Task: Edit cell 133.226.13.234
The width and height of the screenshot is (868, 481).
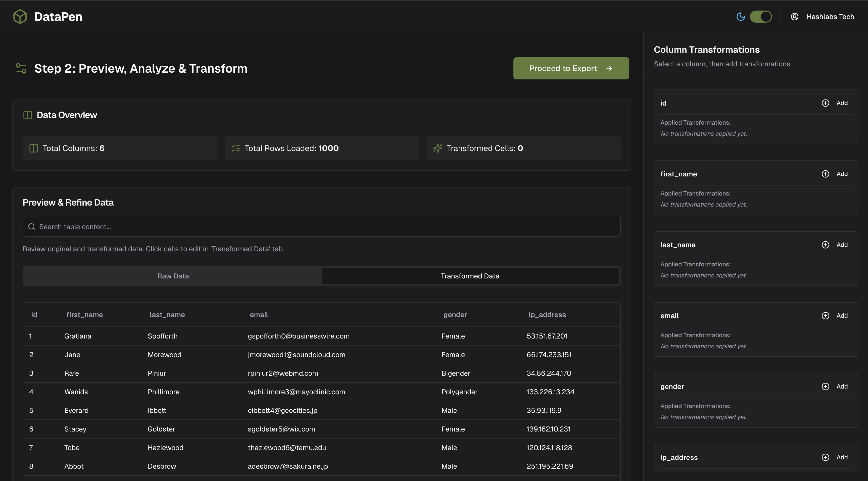Action: [x=551, y=392]
